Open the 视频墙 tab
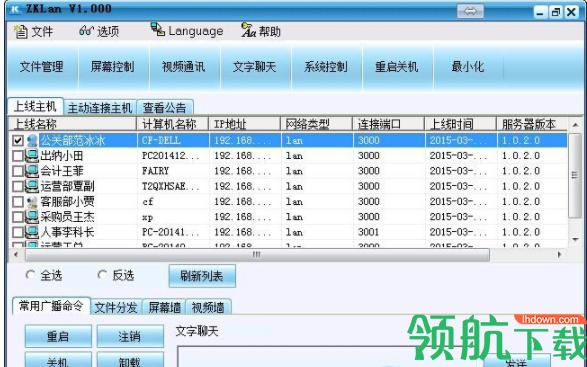This screenshot has height=367, width=587. coord(208,307)
